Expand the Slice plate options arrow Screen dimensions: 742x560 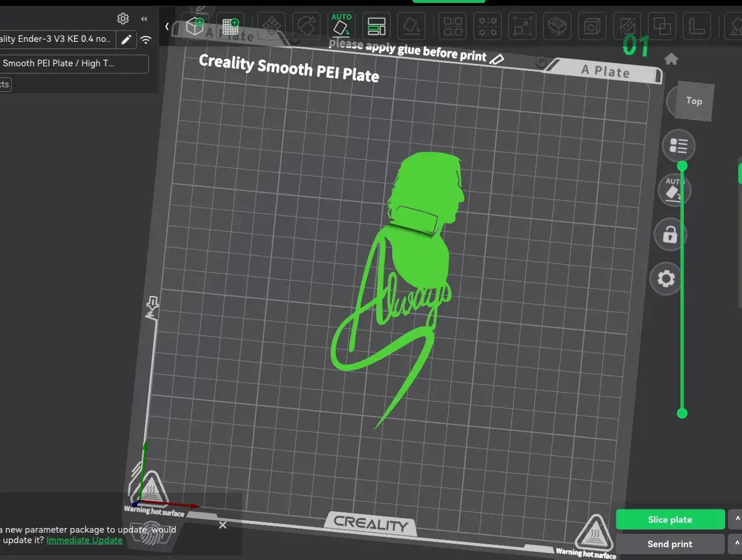[x=736, y=519]
